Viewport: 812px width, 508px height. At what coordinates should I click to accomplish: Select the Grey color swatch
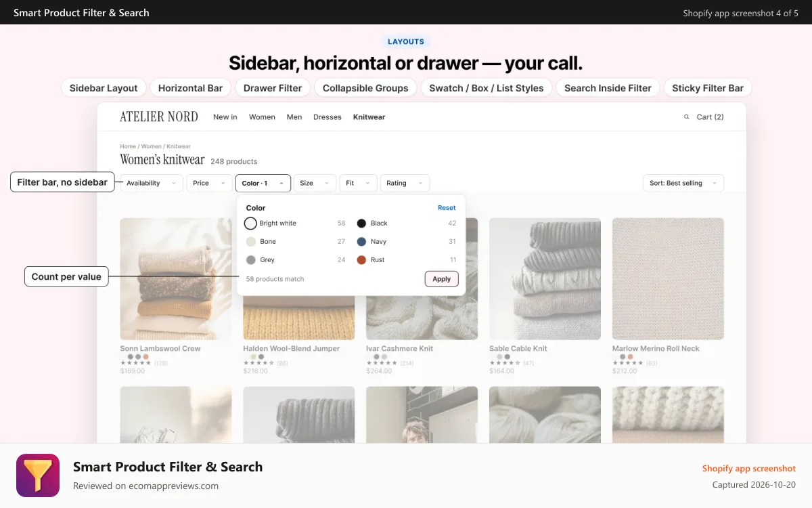[250, 260]
